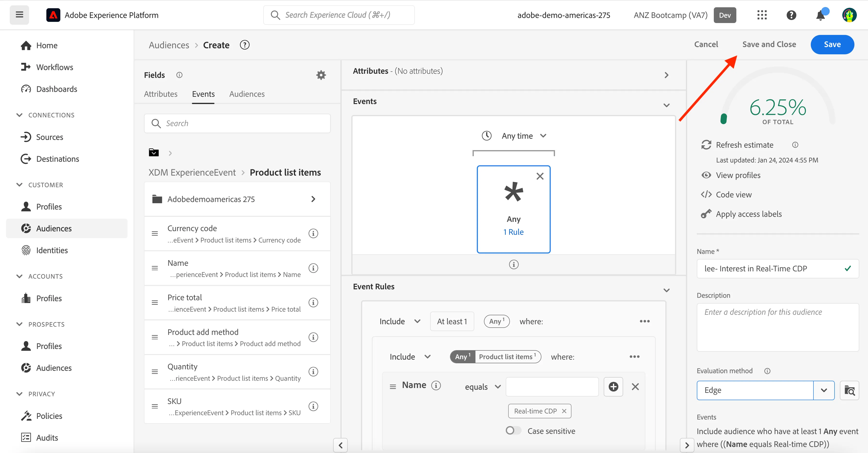This screenshot has height=453, width=868.
Task: Click the blue Save button
Action: [832, 44]
